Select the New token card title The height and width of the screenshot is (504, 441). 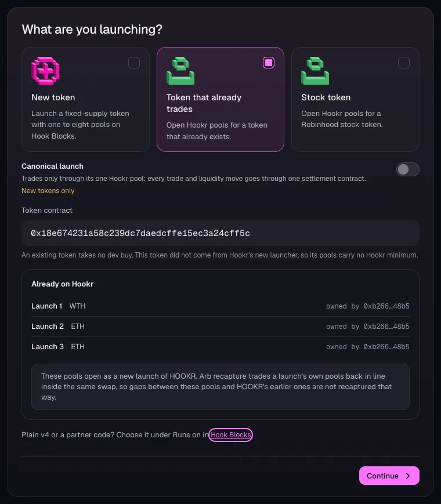(53, 97)
